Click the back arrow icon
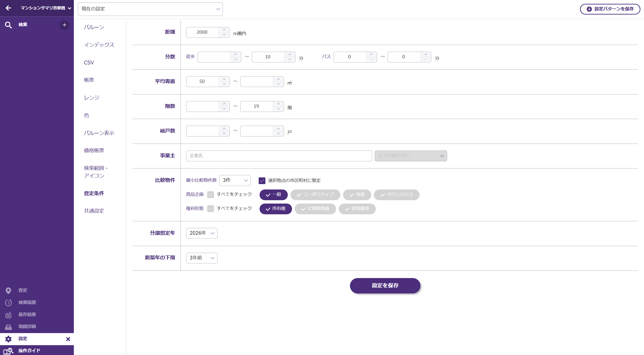The image size is (644, 355). point(8,8)
